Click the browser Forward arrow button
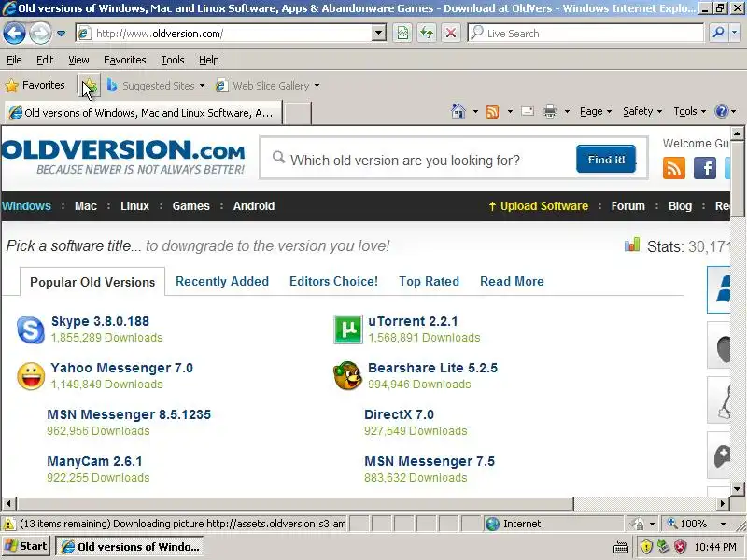Viewport: 747px width, 560px height. click(40, 34)
